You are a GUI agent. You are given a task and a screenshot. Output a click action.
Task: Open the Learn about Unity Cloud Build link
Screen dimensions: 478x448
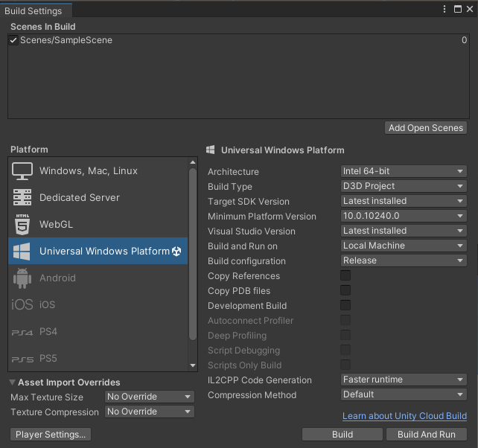coord(404,416)
